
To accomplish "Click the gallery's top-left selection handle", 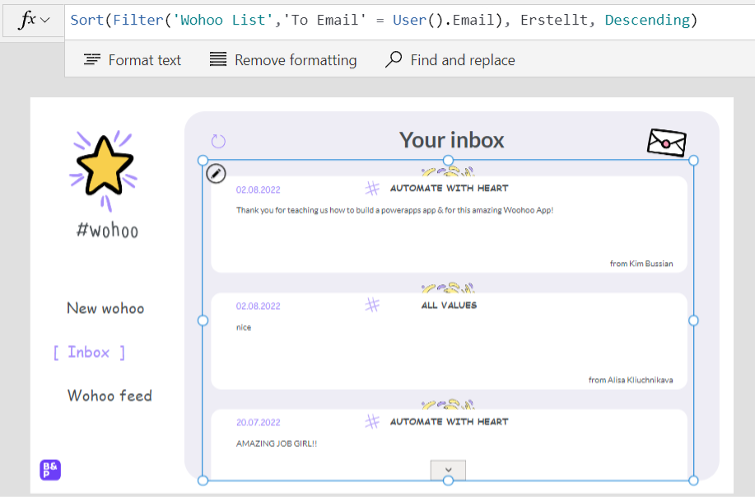I will click(x=203, y=160).
